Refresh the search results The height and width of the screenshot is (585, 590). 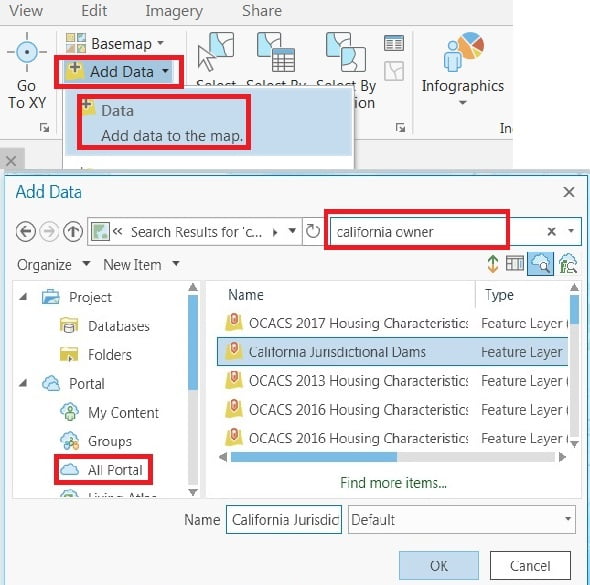[312, 231]
